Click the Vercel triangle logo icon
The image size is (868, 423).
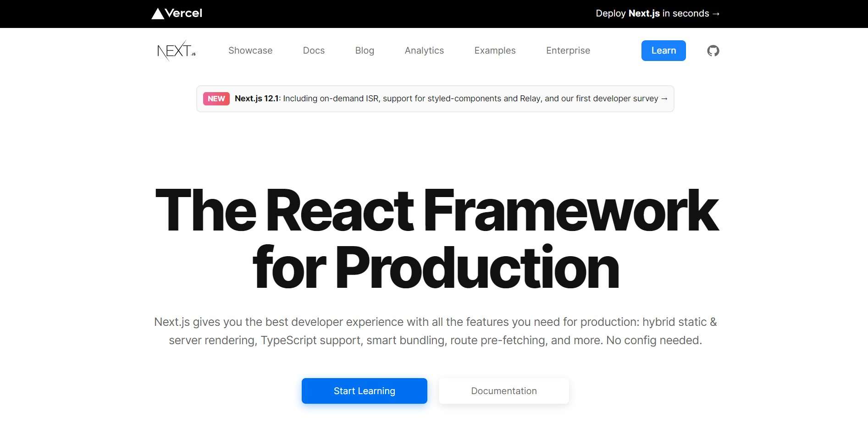158,14
